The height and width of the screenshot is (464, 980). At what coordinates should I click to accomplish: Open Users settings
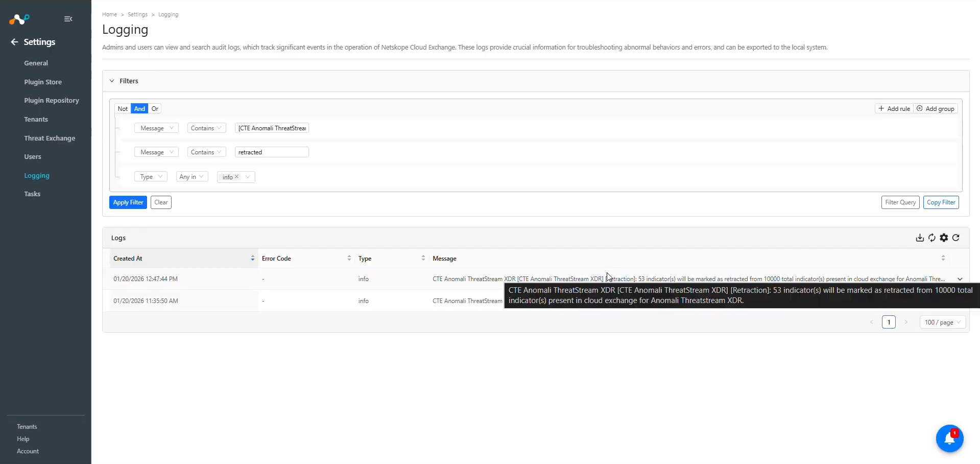click(33, 157)
